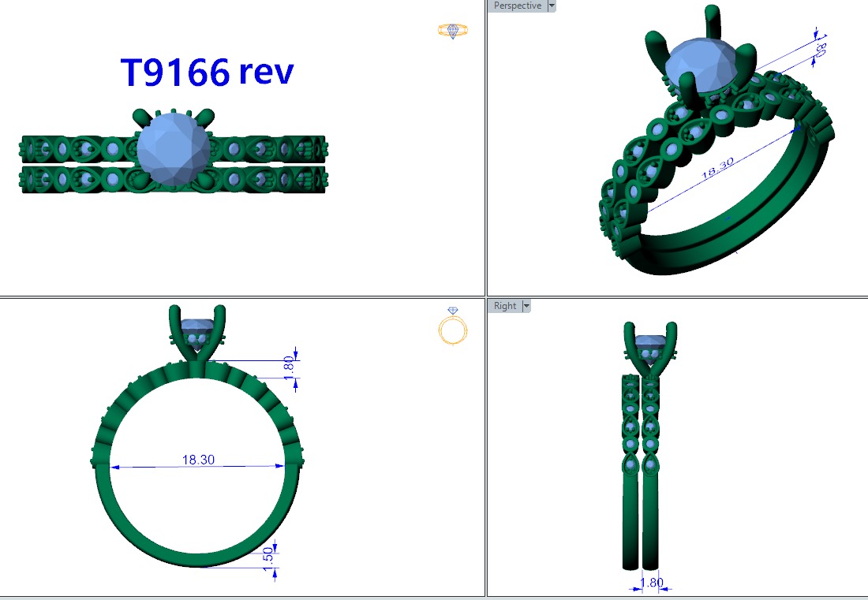
Task: Select the gemstone in the Right view
Action: pos(649,345)
